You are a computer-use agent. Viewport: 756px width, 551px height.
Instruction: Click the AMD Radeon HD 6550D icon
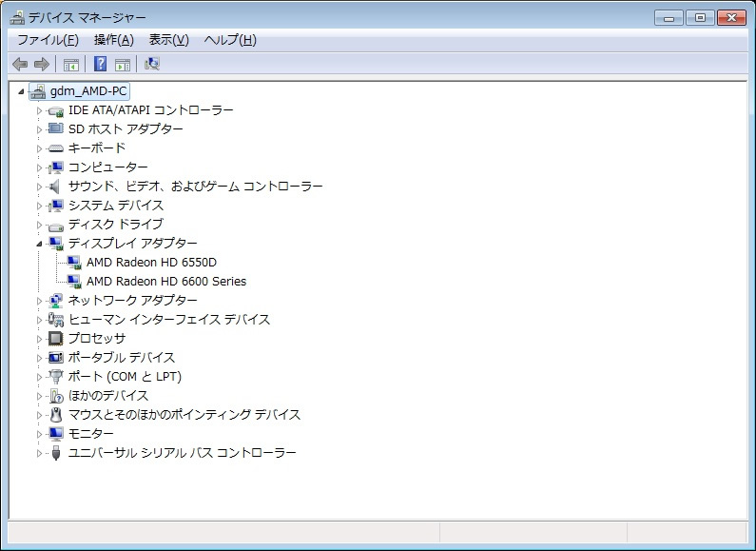74,263
